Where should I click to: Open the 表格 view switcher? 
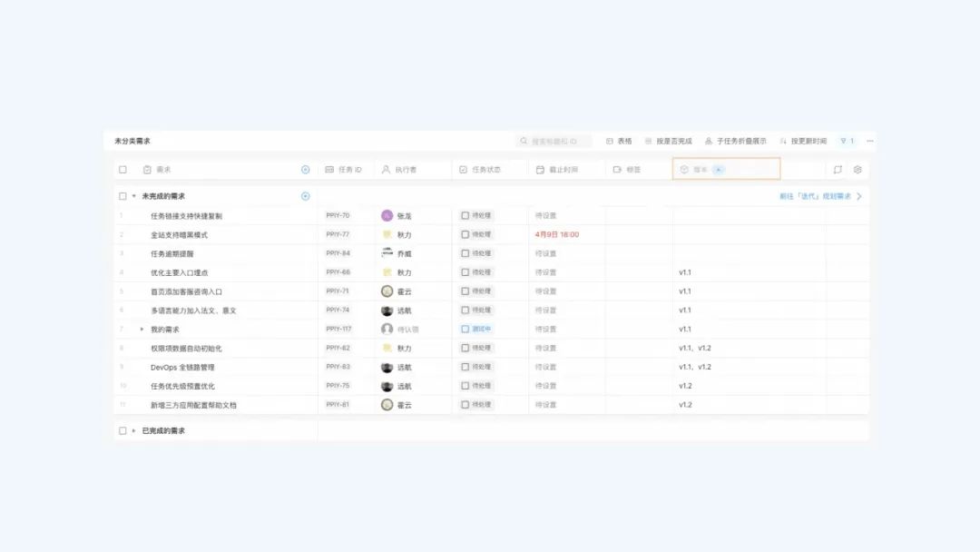coord(619,142)
